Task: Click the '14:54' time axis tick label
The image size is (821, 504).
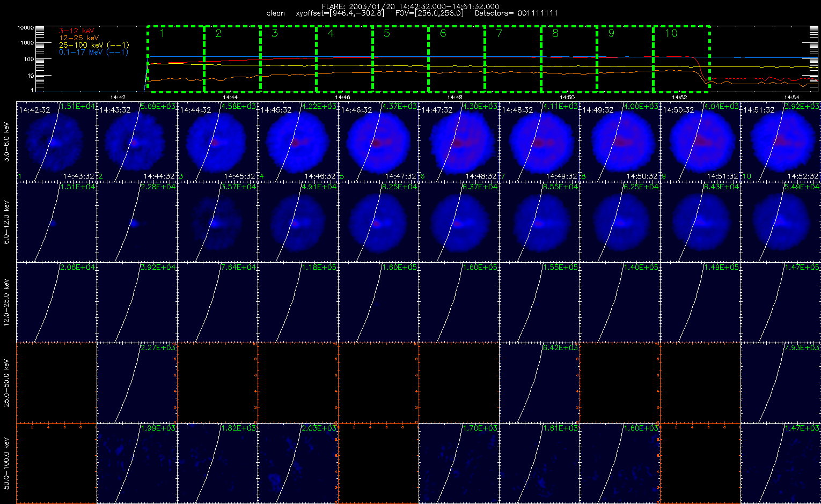Action: pyautogui.click(x=792, y=97)
